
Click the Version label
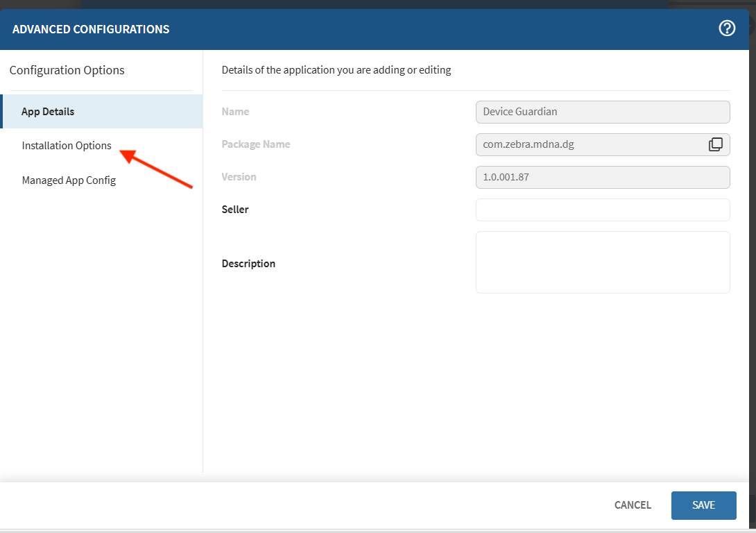point(239,177)
